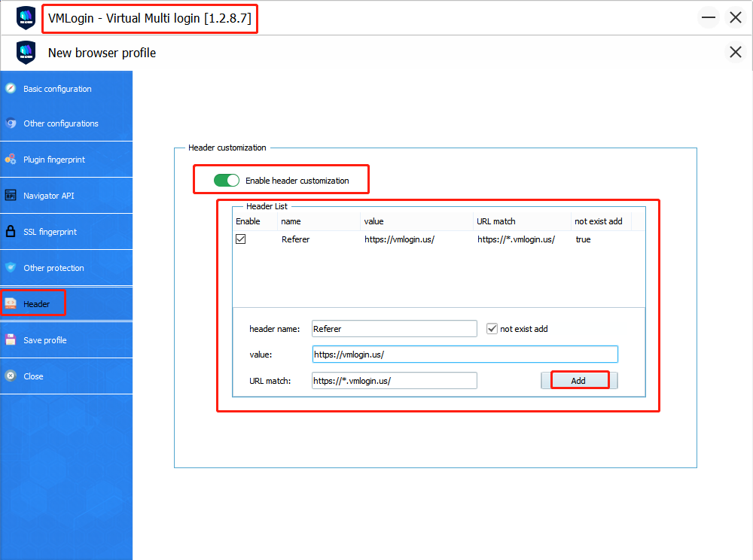Click the Other protection shield icon
This screenshot has width=753, height=560.
point(11,268)
